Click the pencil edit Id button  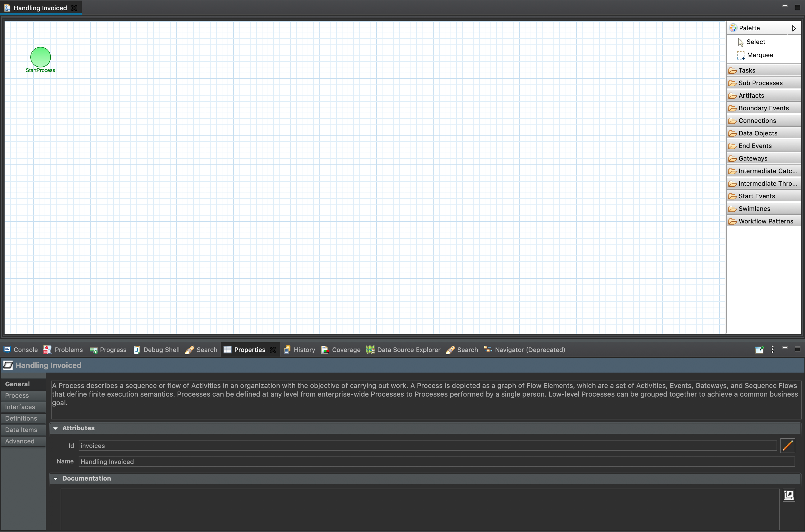pyautogui.click(x=788, y=445)
